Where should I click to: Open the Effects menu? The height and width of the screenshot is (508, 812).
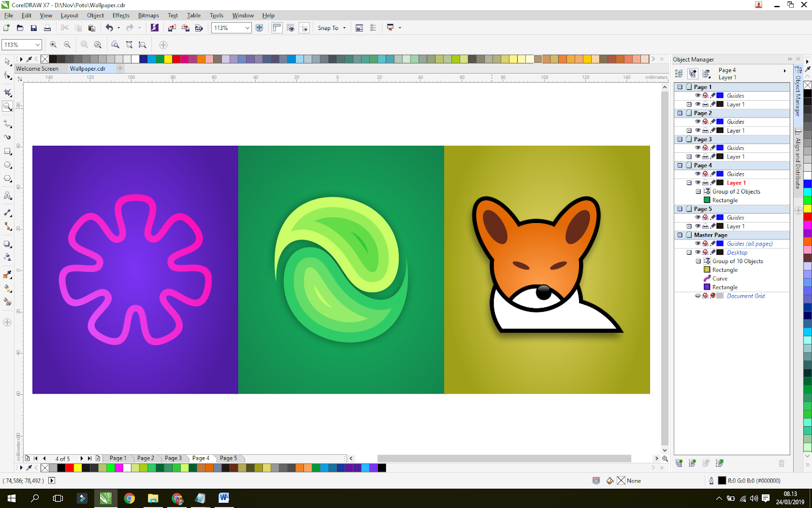pyautogui.click(x=121, y=15)
